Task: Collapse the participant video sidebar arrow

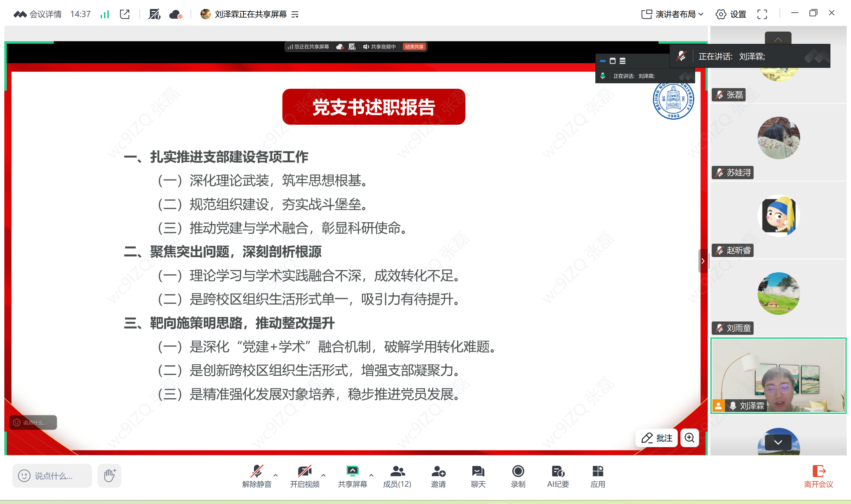Action: click(703, 261)
